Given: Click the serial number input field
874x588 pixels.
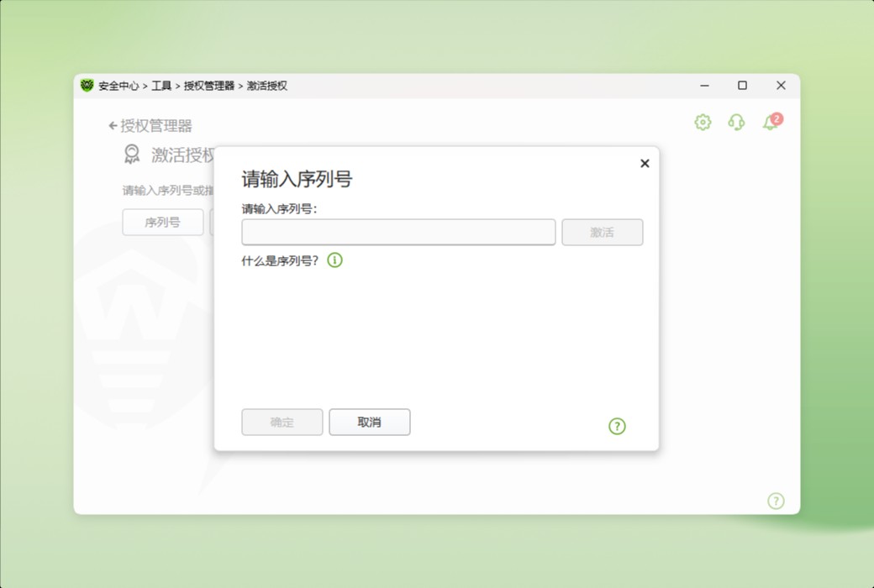Looking at the screenshot, I should coord(398,232).
